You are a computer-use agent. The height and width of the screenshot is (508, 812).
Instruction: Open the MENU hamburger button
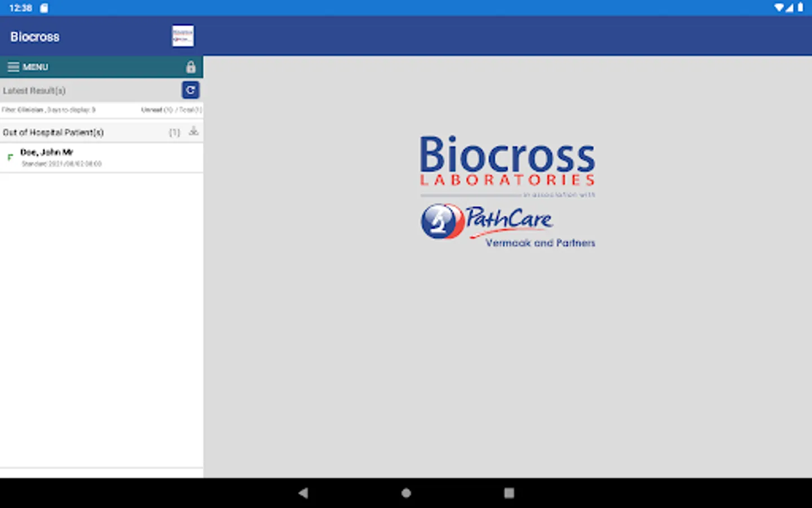[28, 67]
